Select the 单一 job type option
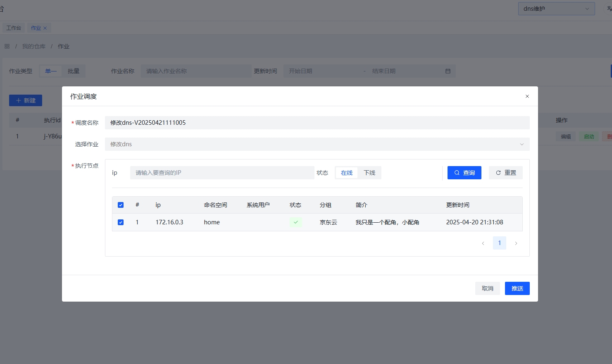 coord(51,71)
